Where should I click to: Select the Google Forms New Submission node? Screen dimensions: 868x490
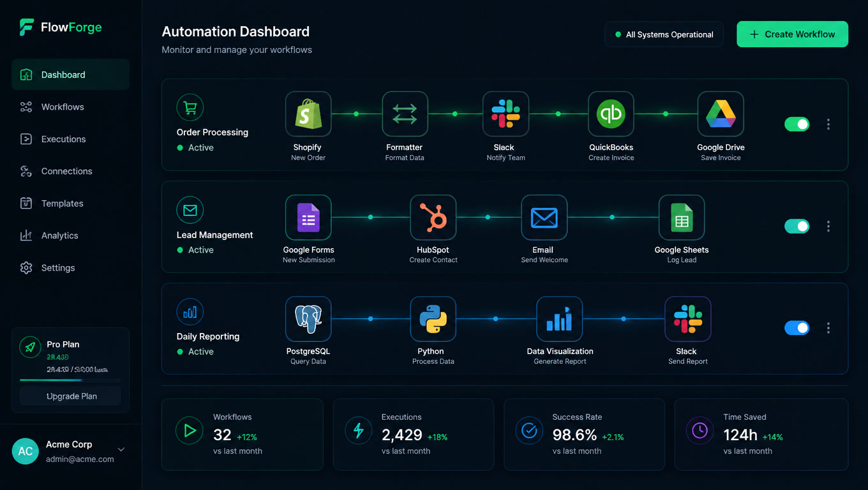click(308, 218)
